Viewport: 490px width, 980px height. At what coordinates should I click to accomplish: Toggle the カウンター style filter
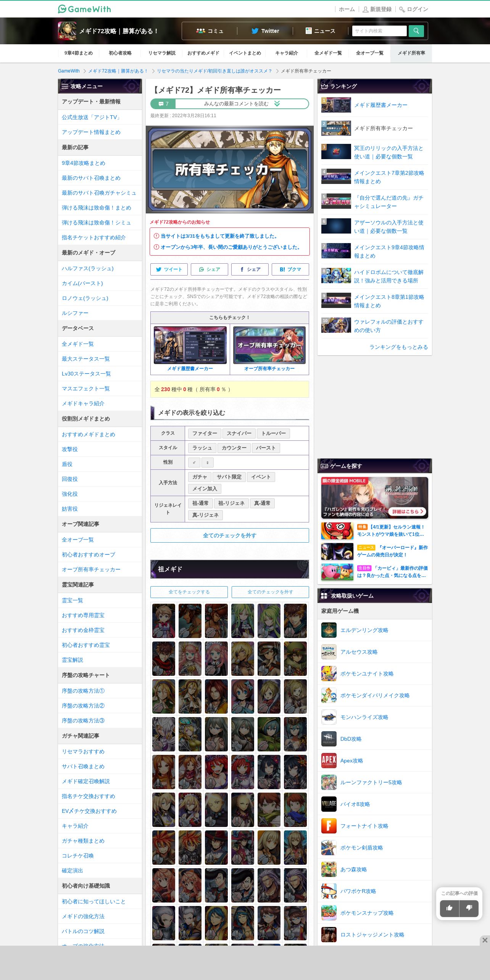pyautogui.click(x=234, y=448)
